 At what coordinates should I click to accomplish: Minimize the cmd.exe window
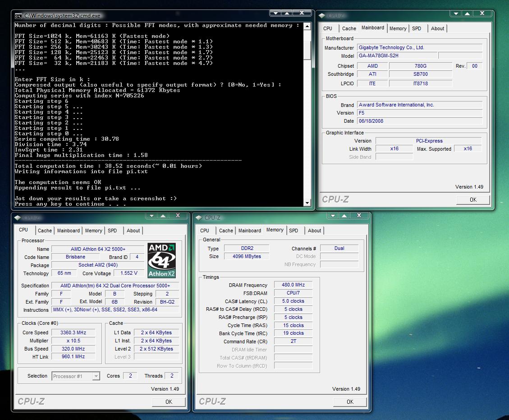275,13
